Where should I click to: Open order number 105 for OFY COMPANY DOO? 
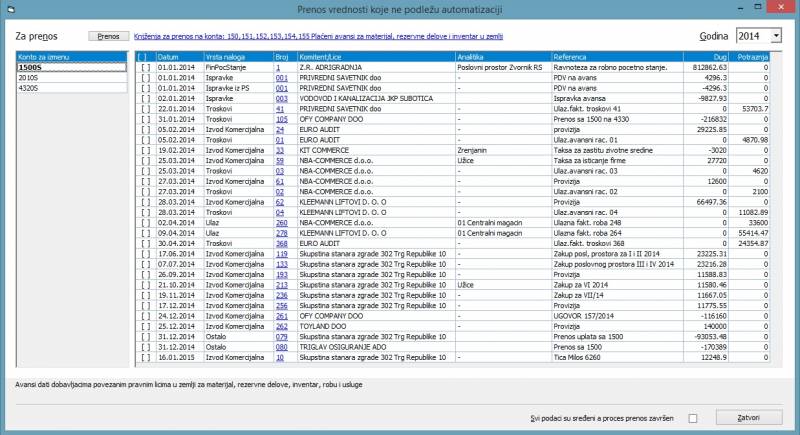tap(282, 119)
